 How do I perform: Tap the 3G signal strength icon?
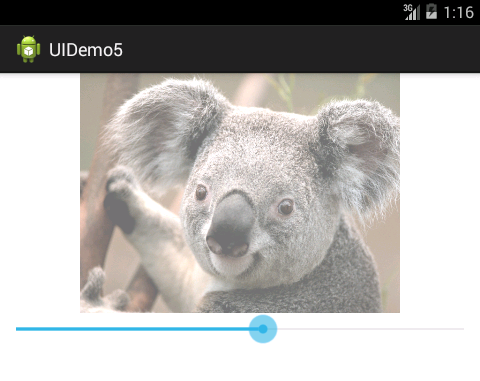[411, 12]
